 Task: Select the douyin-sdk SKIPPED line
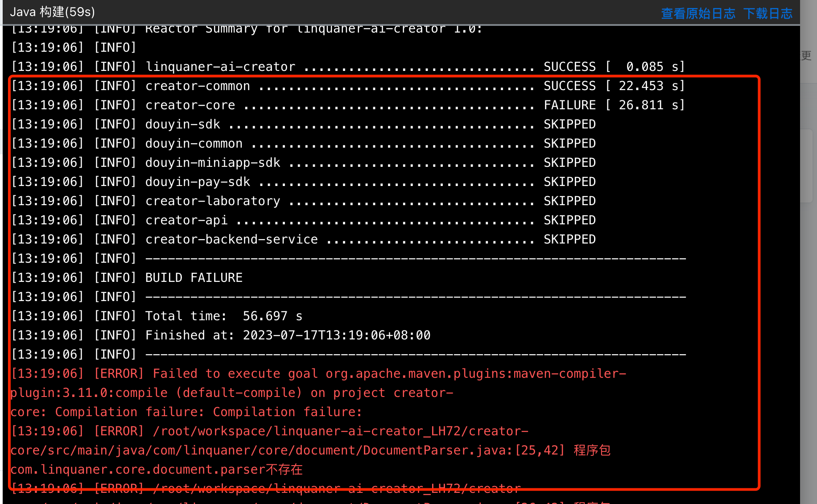click(x=303, y=124)
